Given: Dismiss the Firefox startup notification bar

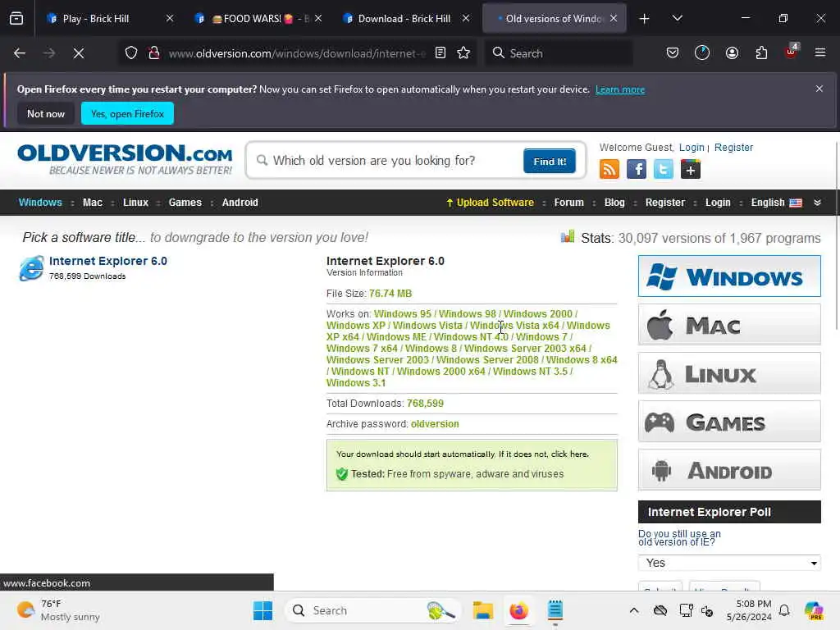Looking at the screenshot, I should 819,89.
